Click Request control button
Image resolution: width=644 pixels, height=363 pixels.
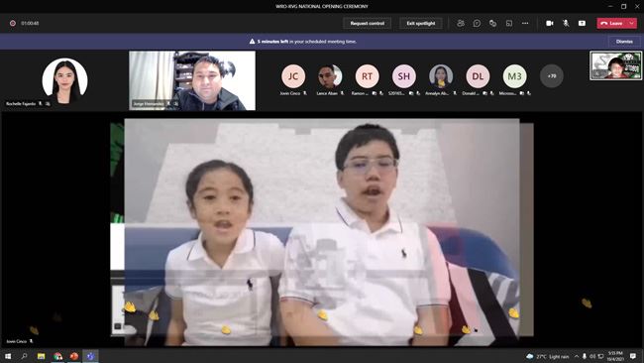point(368,24)
